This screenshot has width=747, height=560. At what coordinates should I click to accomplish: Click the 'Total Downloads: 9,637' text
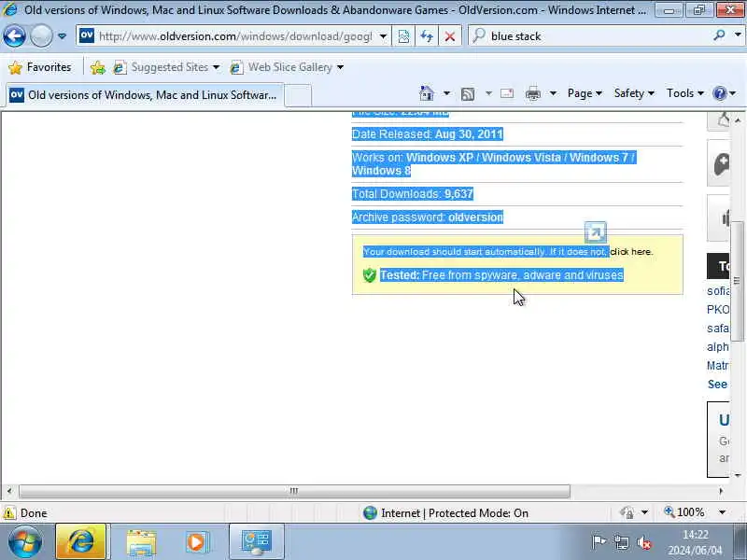(413, 194)
